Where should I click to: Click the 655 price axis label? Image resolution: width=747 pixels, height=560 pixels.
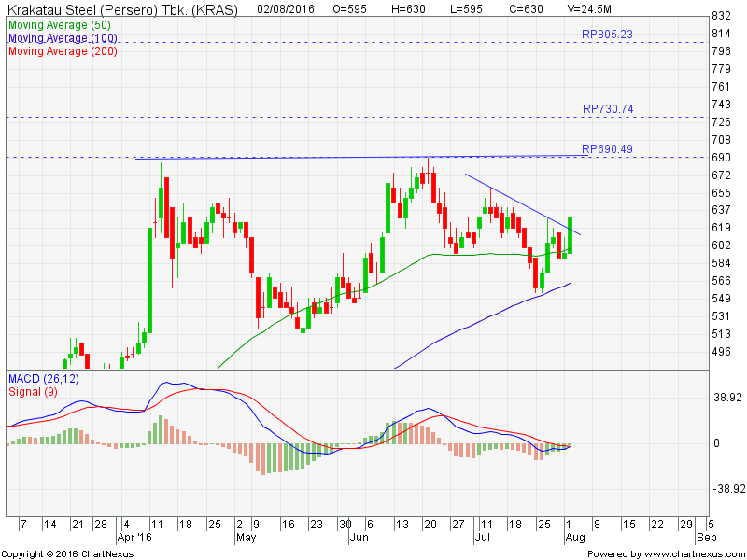(721, 193)
